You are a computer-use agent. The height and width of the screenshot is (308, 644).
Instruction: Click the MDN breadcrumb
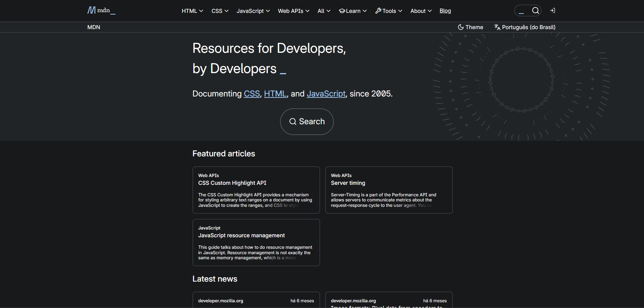[x=94, y=27]
